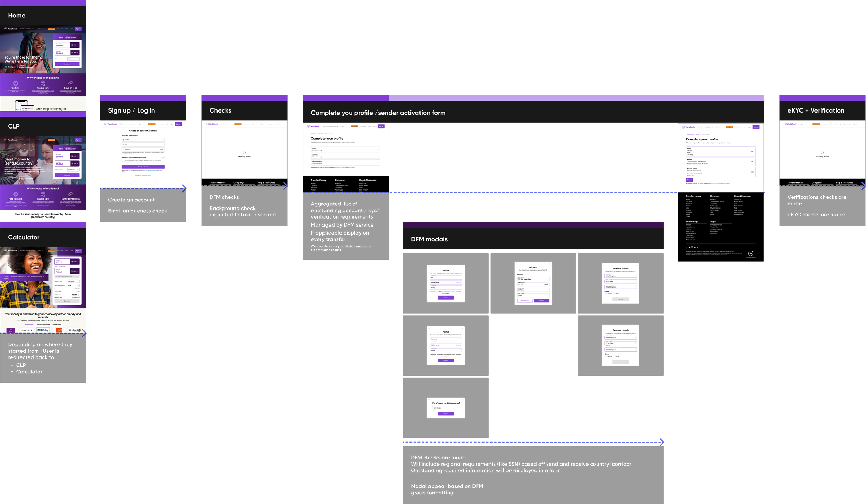Check the marketing opt-out checkbox in signup form

(122, 161)
